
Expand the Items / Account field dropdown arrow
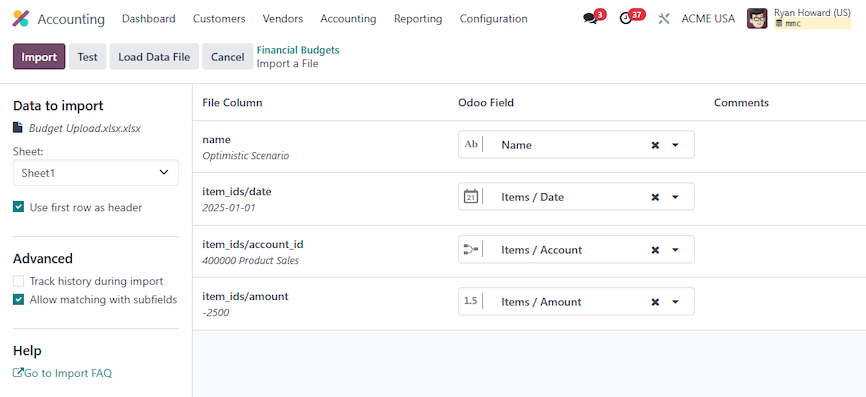click(x=675, y=250)
